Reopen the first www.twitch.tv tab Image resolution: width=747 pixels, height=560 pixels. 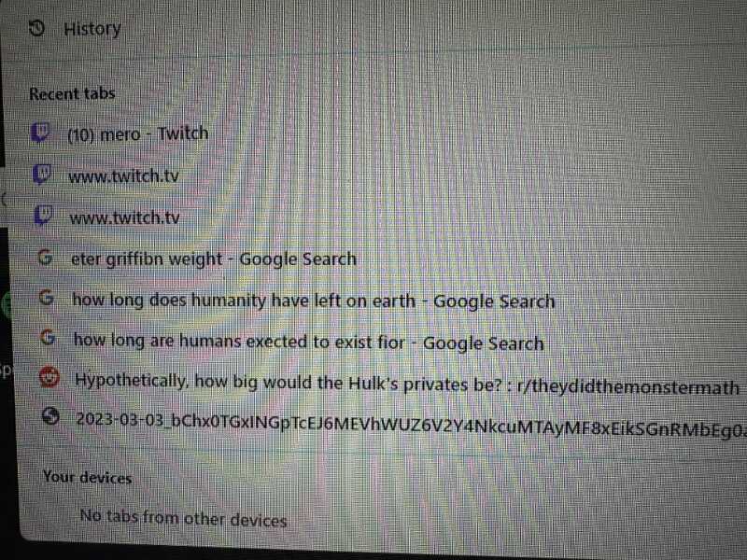tap(124, 176)
